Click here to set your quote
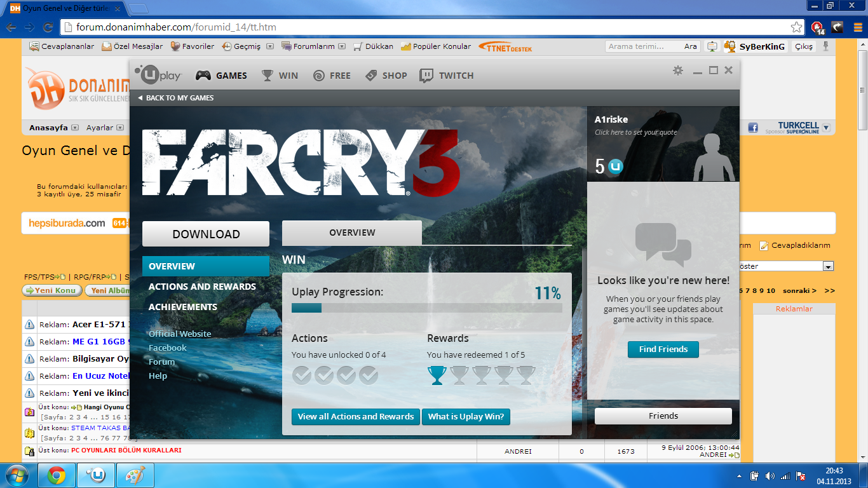 pyautogui.click(x=636, y=132)
